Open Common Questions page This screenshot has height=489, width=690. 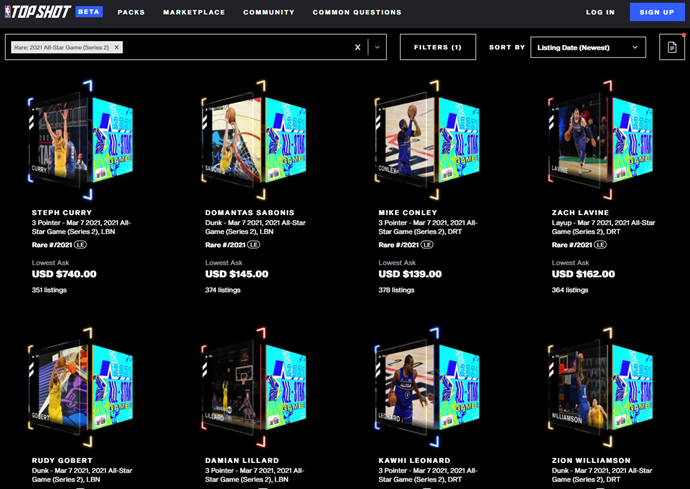pos(357,12)
